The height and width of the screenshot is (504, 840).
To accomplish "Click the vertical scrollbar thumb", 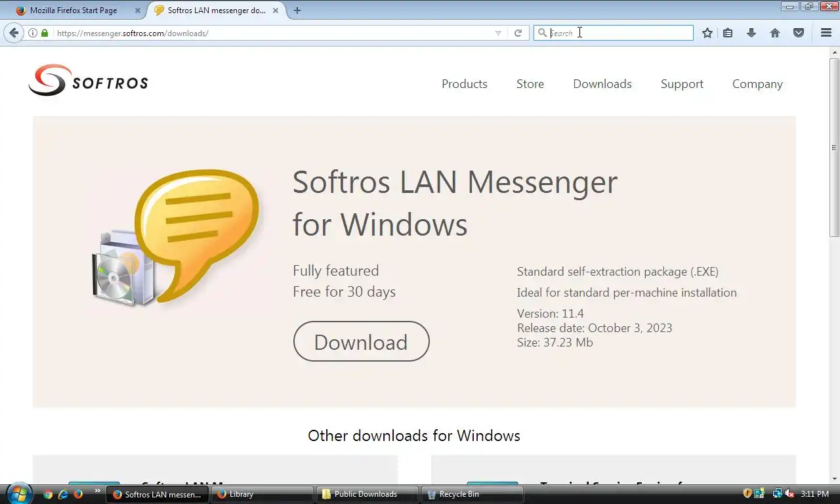I will click(x=834, y=148).
